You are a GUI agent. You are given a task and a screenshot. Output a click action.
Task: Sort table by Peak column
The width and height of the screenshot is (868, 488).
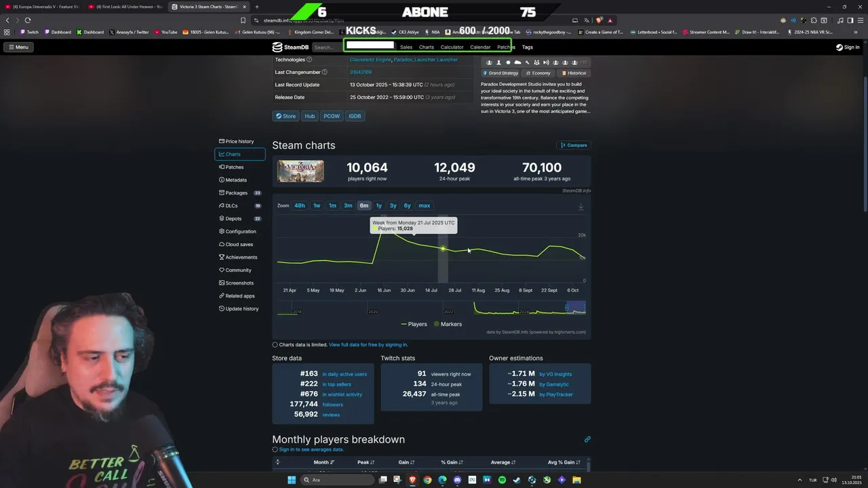click(366, 462)
